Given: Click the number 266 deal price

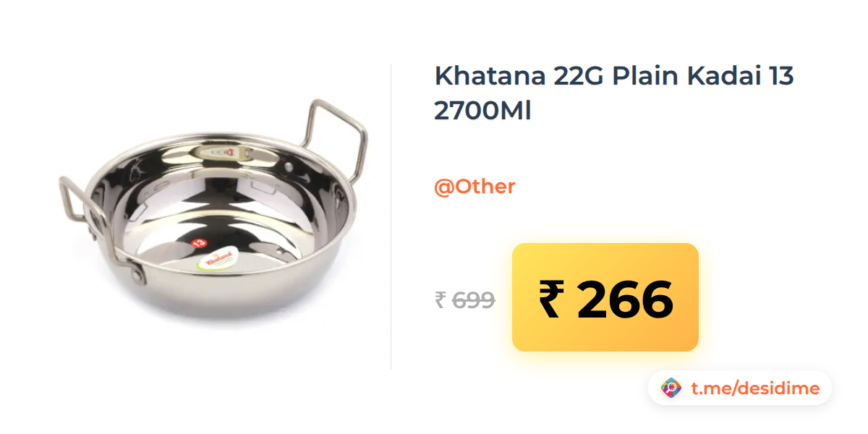Looking at the screenshot, I should 625,299.
